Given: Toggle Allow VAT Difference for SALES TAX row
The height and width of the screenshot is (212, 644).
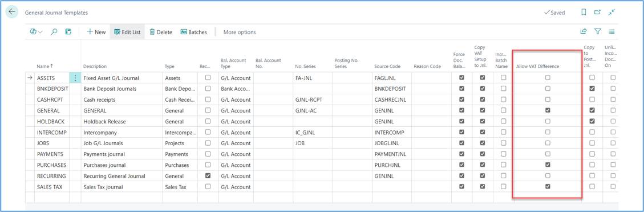Looking at the screenshot, I should pyautogui.click(x=548, y=186).
